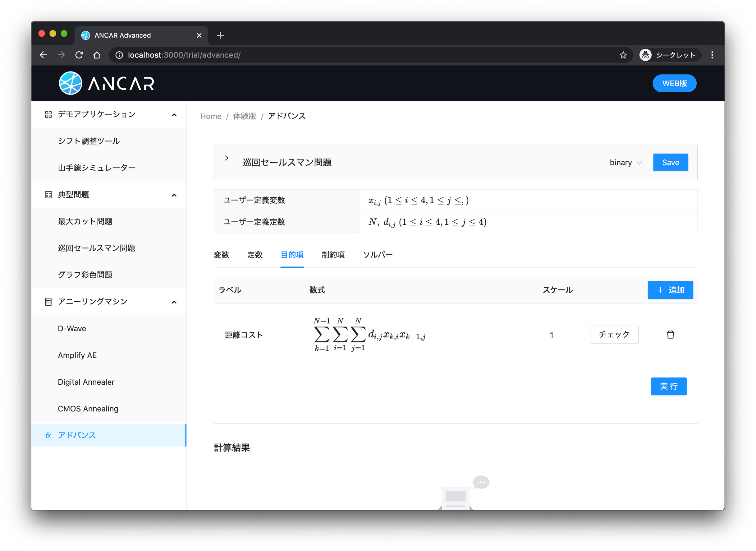Switch to the ソルバー tab
Image resolution: width=756 pixels, height=551 pixels.
pos(377,255)
